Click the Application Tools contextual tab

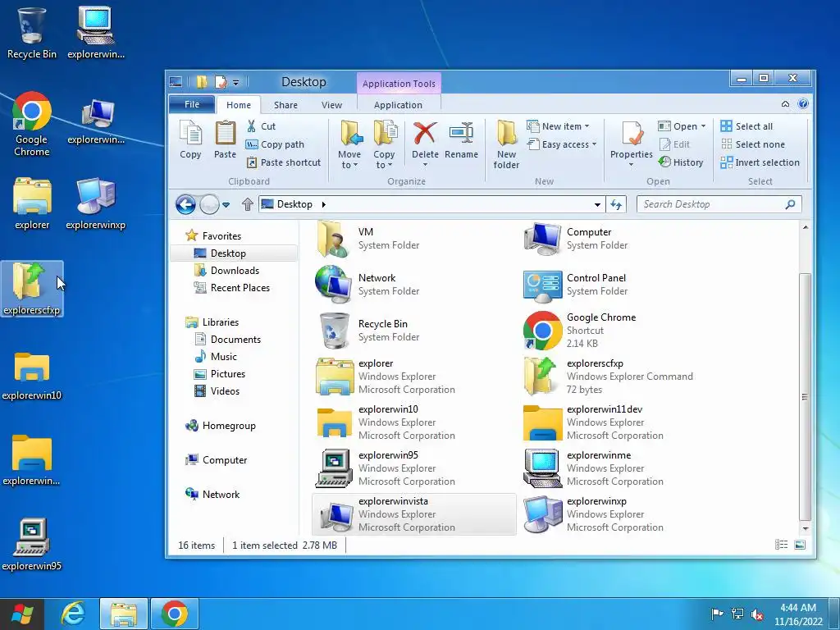pyautogui.click(x=399, y=84)
